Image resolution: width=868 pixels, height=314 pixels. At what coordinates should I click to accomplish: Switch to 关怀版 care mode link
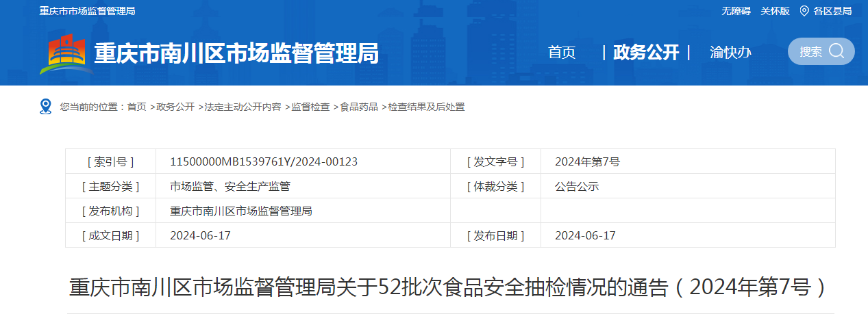(x=775, y=11)
